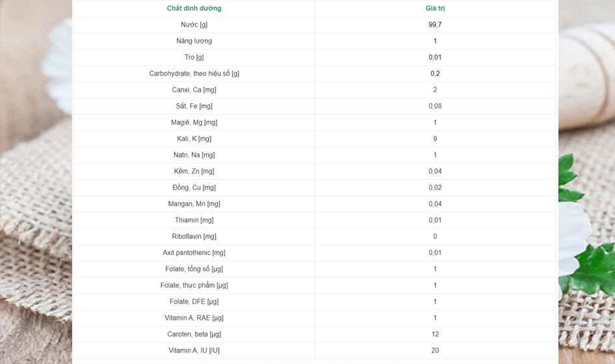Click the value 99,7 in the table

[435, 25]
